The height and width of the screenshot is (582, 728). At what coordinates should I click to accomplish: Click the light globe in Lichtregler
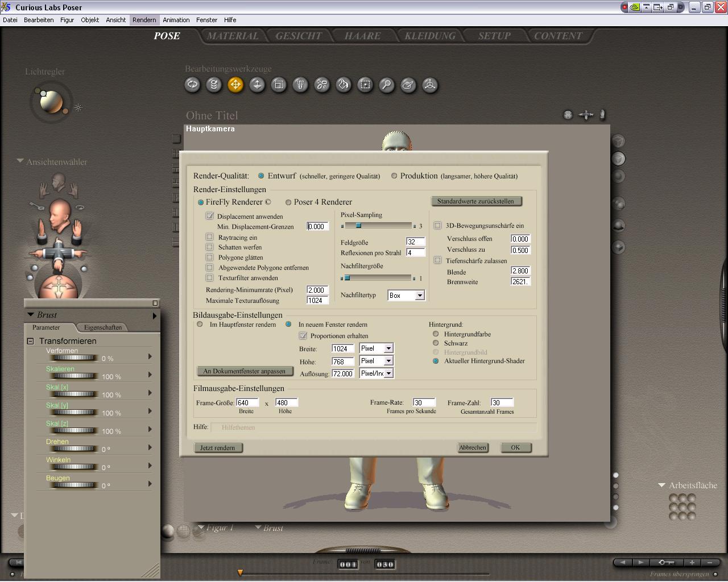point(51,102)
